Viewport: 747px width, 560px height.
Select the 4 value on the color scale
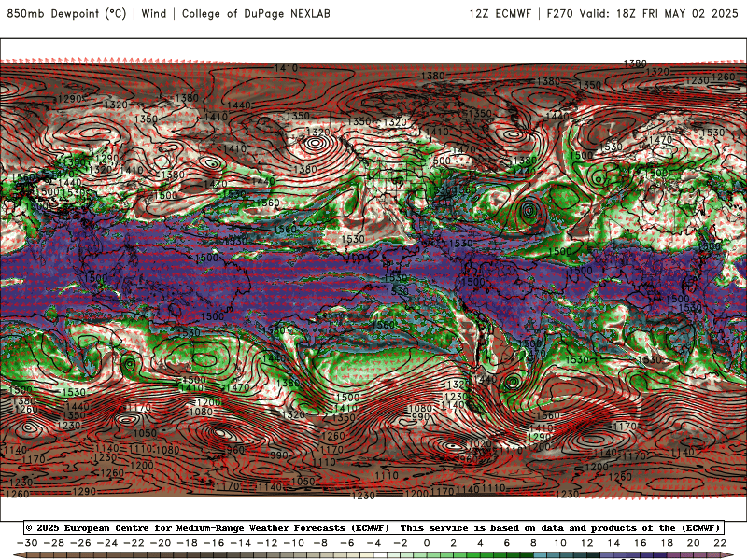[480, 543]
